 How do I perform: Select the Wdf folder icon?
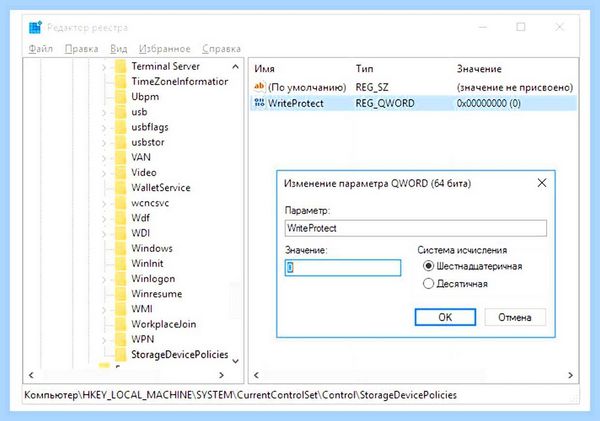[121, 218]
